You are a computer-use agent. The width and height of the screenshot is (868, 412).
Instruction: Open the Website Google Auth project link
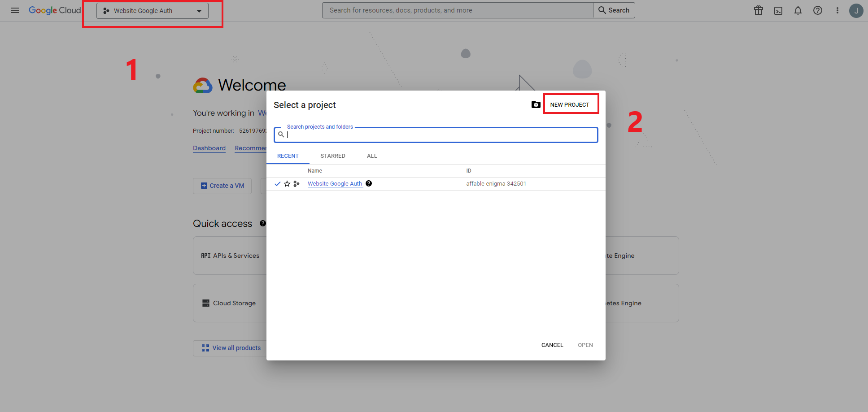tap(335, 184)
